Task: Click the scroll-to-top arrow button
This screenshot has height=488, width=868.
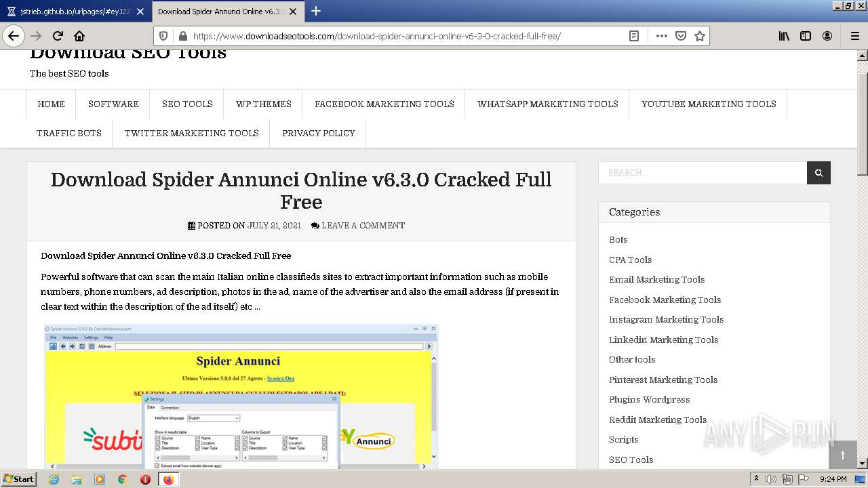Action: (x=843, y=455)
